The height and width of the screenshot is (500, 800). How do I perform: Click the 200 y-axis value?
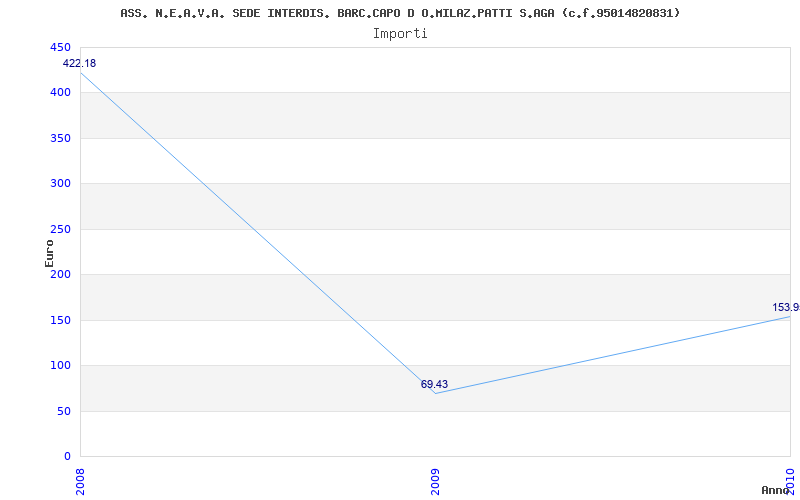60,274
